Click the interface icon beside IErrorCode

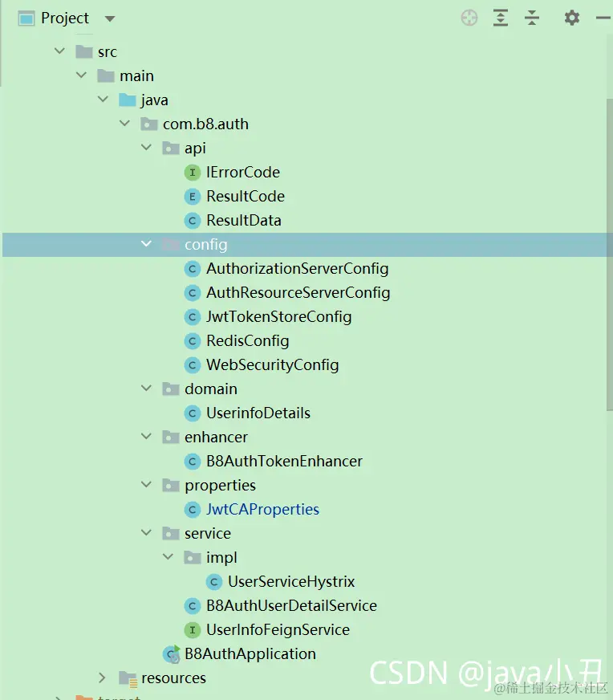193,173
